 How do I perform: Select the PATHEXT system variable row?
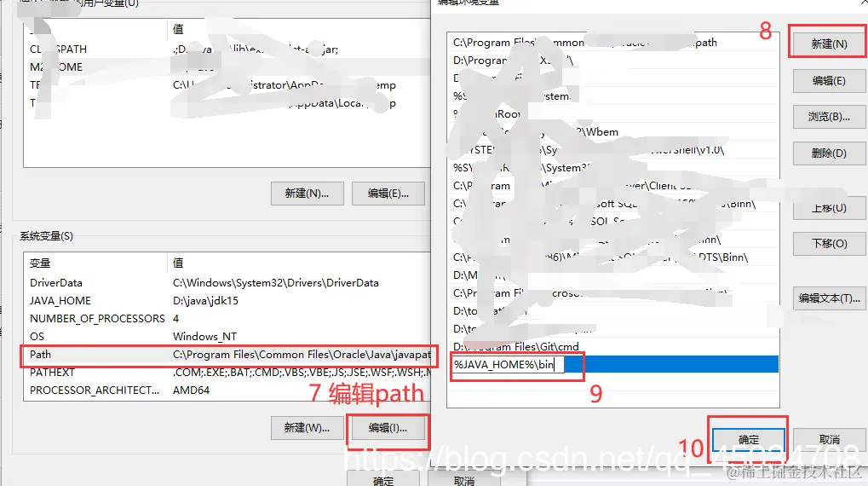point(227,373)
